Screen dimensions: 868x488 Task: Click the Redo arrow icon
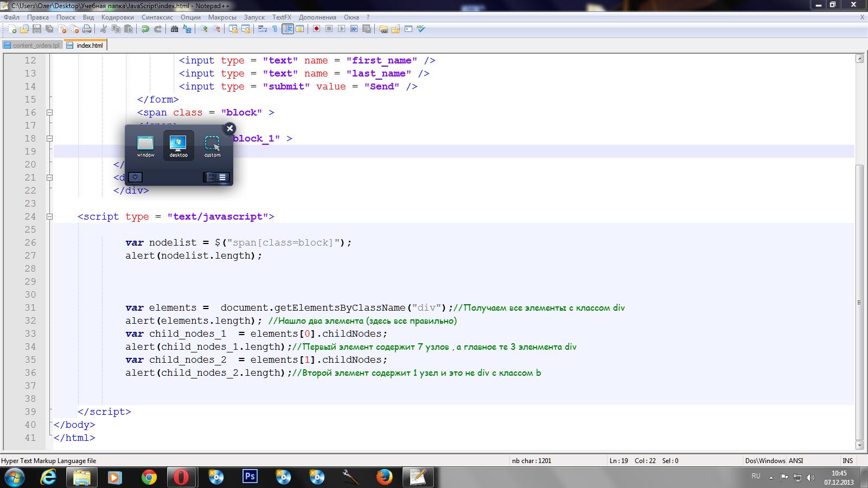pos(158,29)
